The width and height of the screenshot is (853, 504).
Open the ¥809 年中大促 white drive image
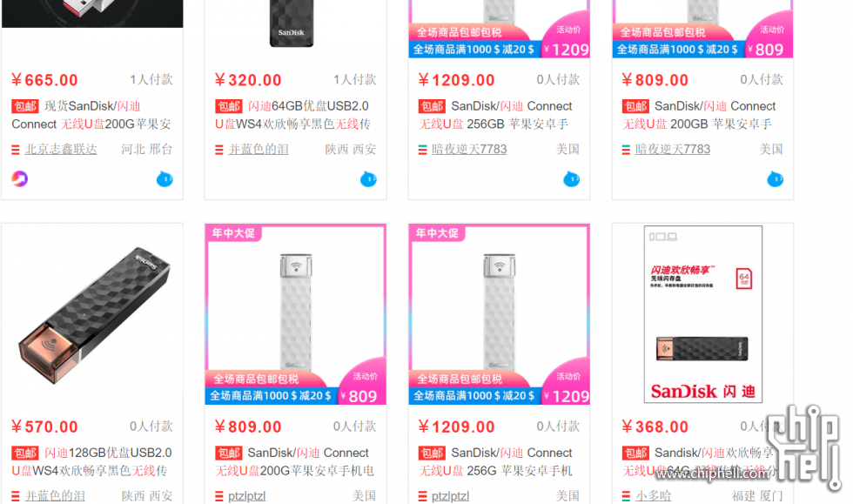tap(295, 314)
